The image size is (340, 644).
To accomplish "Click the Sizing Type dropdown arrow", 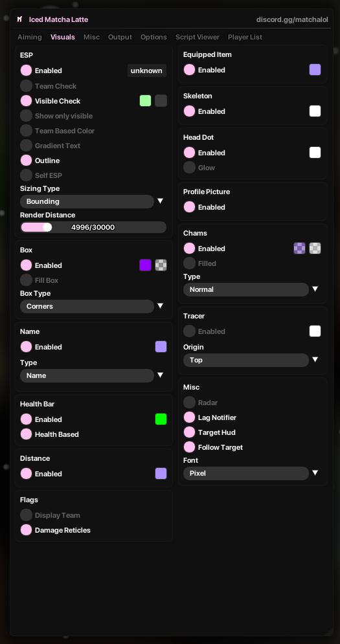I will tap(161, 201).
